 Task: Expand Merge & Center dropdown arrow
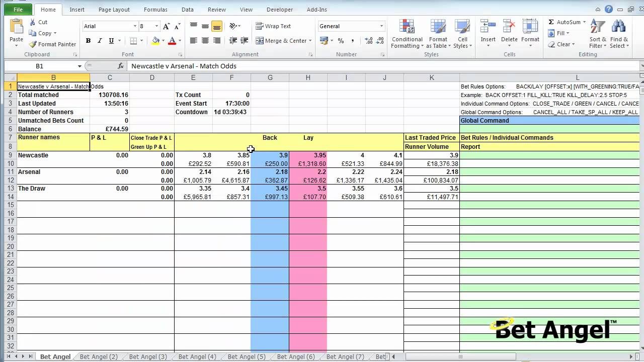click(x=310, y=41)
